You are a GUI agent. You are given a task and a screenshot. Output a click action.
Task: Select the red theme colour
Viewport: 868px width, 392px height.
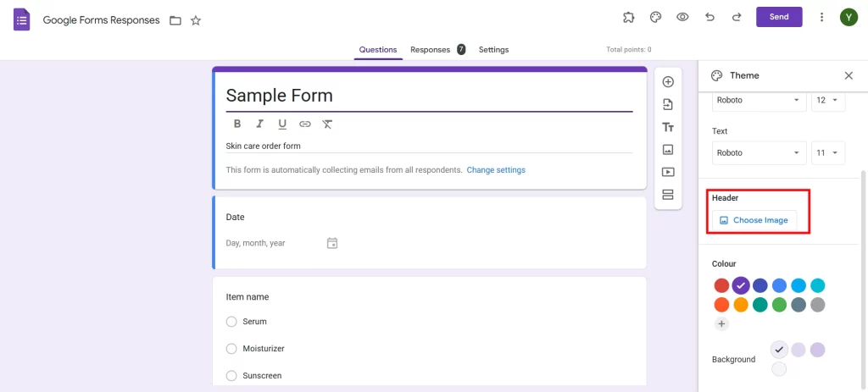pos(721,286)
